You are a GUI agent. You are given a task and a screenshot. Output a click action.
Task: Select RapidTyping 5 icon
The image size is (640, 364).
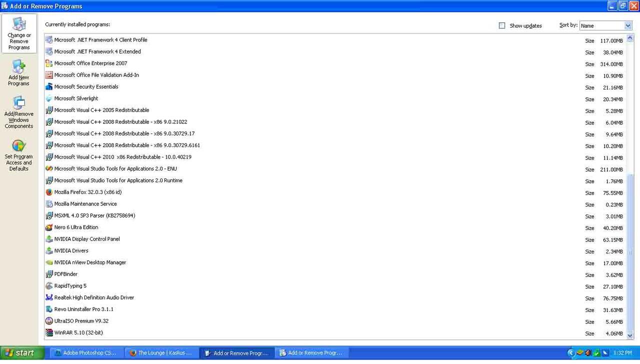tap(49, 286)
